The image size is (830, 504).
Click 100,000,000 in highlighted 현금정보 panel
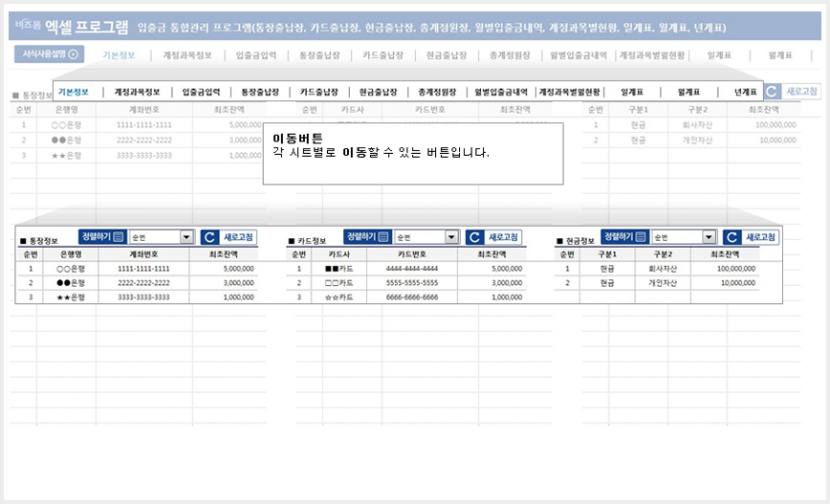click(736, 269)
